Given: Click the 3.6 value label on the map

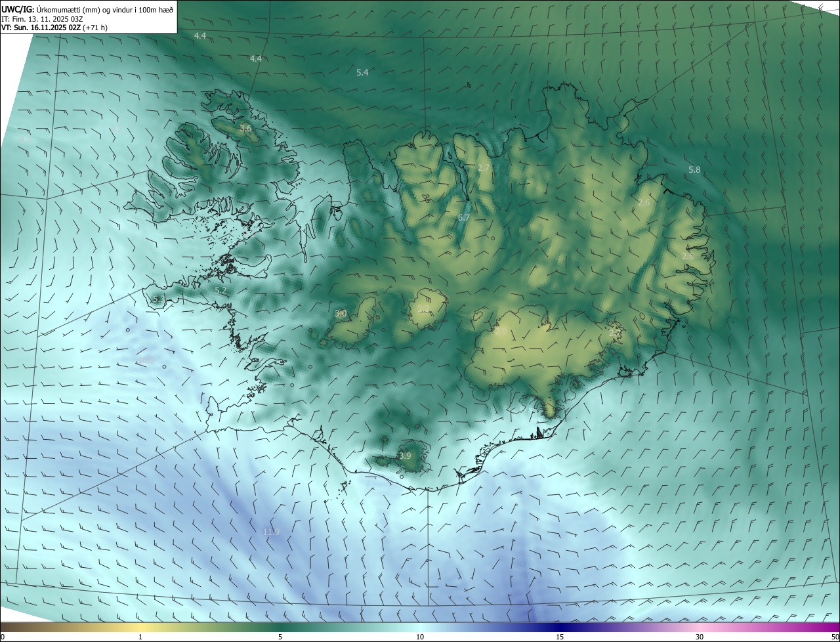Looking at the screenshot, I should 245,129.
